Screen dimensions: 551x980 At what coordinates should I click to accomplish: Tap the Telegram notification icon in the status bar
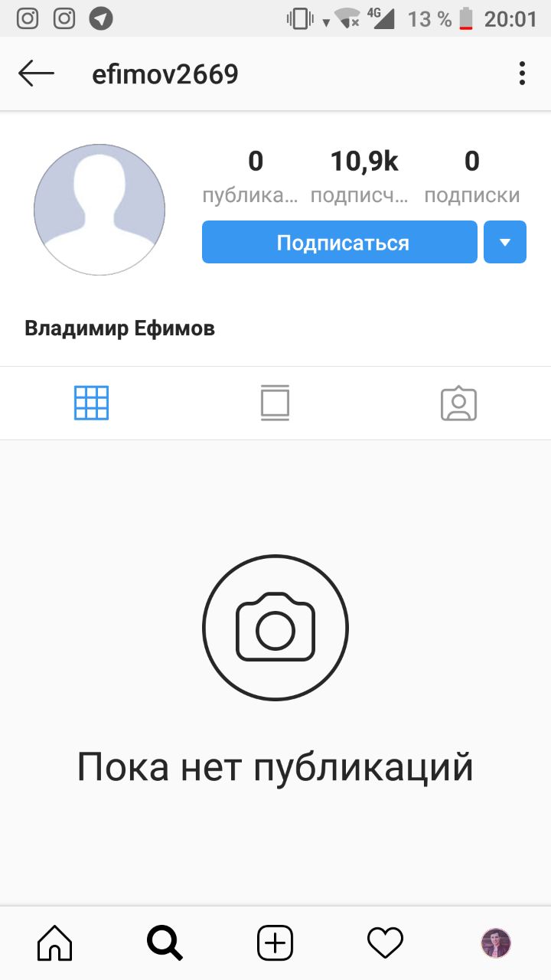[x=101, y=18]
